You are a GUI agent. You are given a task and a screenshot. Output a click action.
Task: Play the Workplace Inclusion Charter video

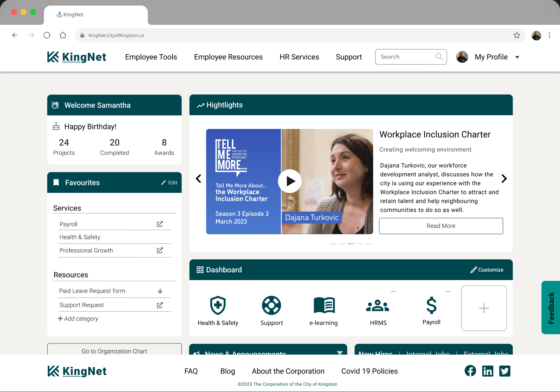[290, 181]
